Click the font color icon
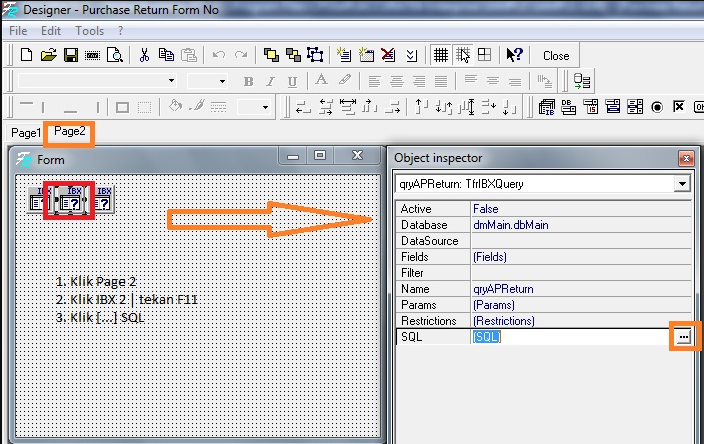 pos(321,81)
